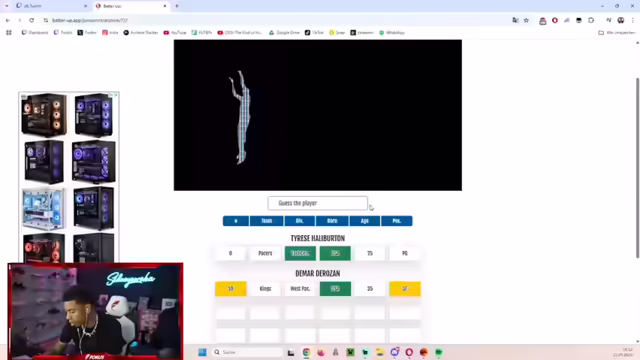The image size is (640, 360).
Task: Open File Explorer from the taskbar
Action: pyautogui.click(x=380, y=352)
